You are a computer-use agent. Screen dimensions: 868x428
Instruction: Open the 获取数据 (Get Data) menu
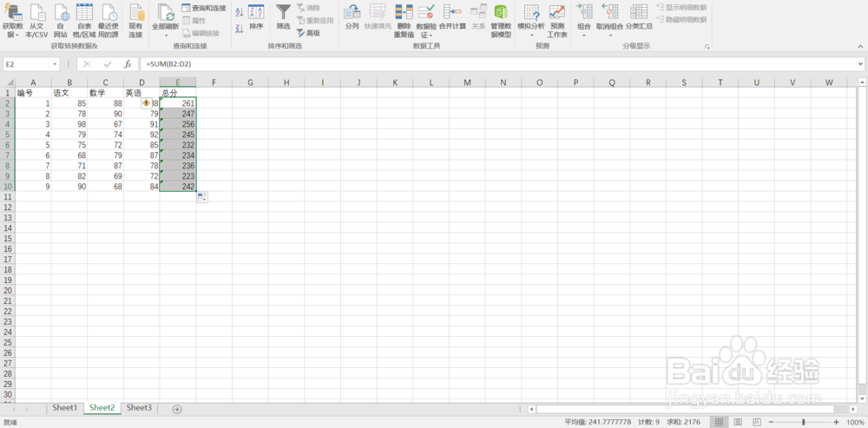12,21
